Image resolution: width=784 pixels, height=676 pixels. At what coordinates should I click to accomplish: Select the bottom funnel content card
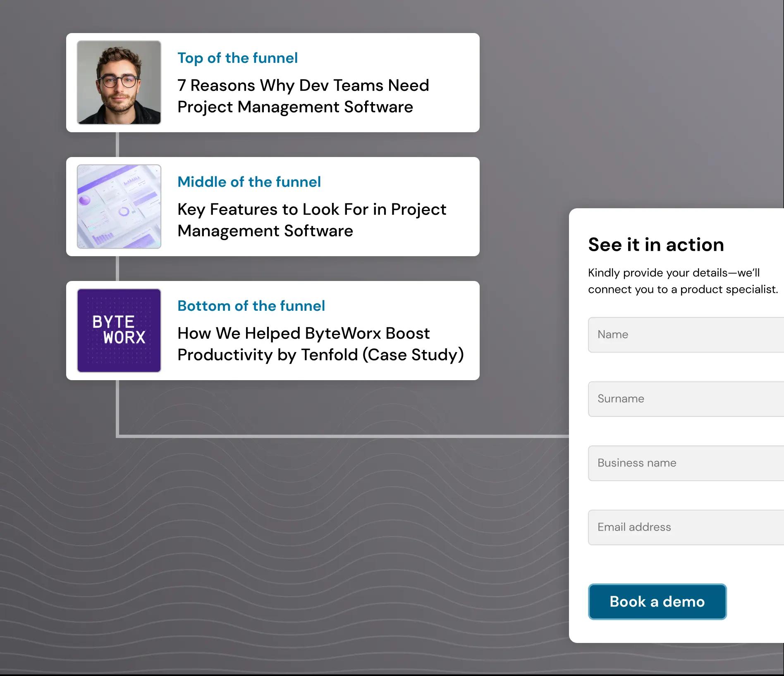[x=273, y=331]
